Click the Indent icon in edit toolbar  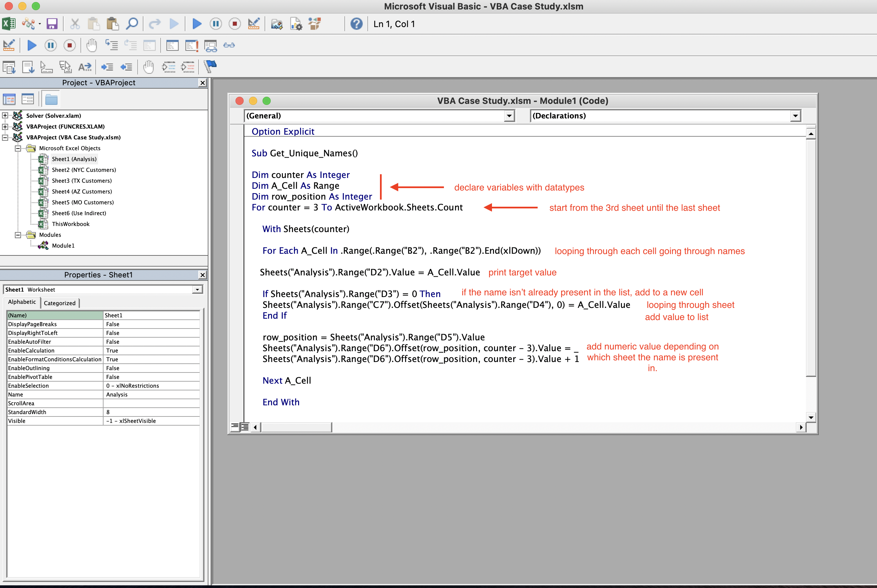click(x=107, y=67)
